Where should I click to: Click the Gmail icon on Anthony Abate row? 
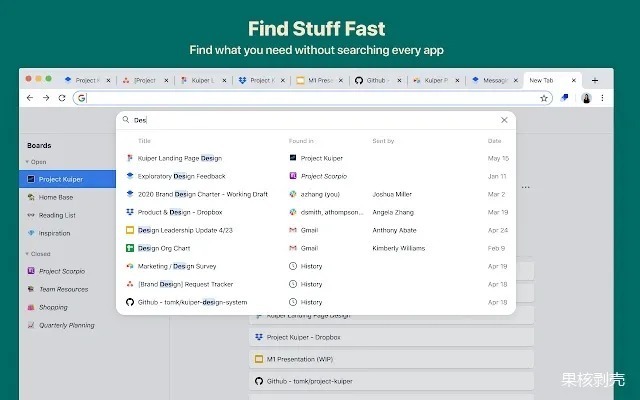293,230
